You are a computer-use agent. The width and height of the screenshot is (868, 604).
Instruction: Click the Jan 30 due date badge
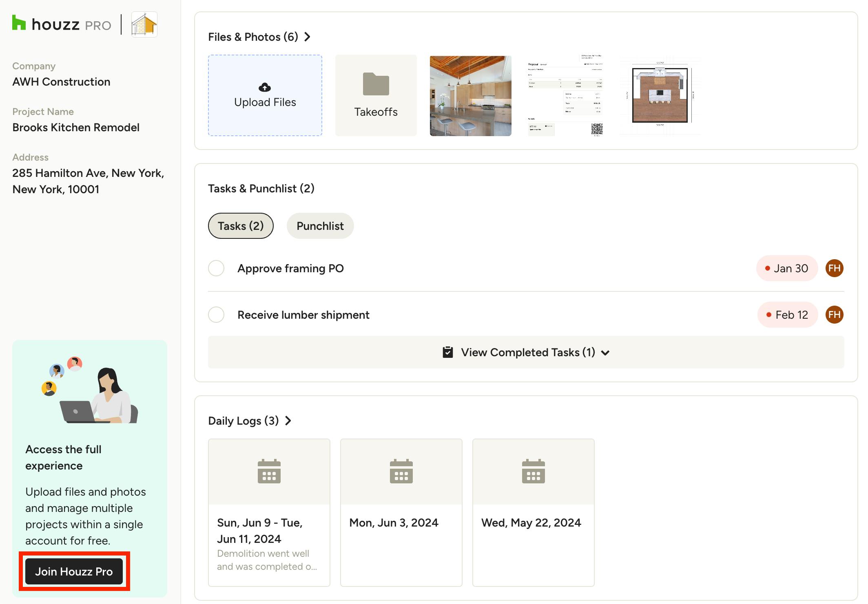[x=786, y=268]
